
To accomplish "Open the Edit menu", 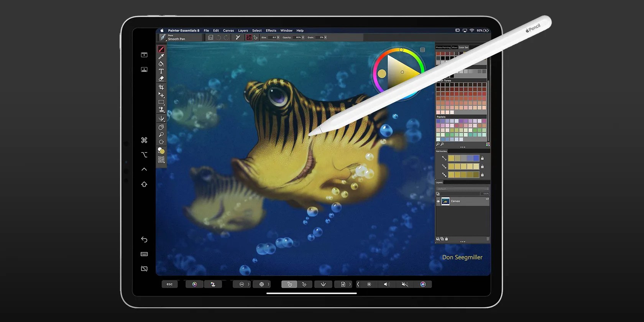I will [x=216, y=31].
